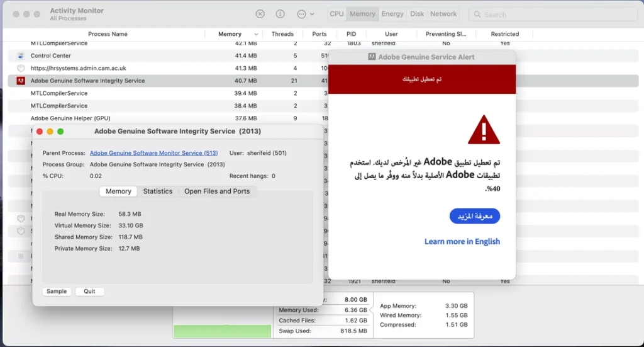Screen dimensions: 644x347
Task: Click the Adobe logo in alert title bar
Action: (x=372, y=57)
